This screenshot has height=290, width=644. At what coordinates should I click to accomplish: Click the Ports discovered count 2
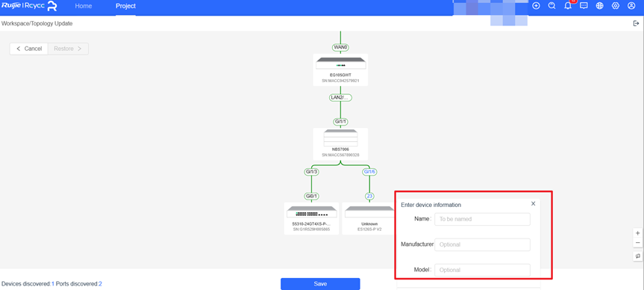[100, 284]
